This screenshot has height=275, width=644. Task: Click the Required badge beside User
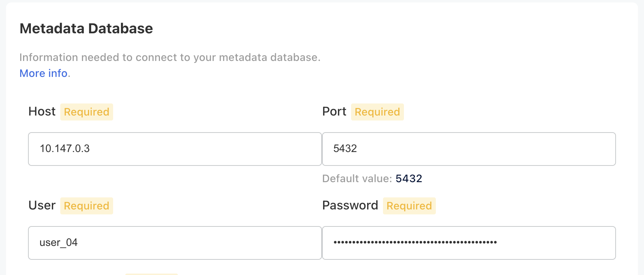[87, 206]
